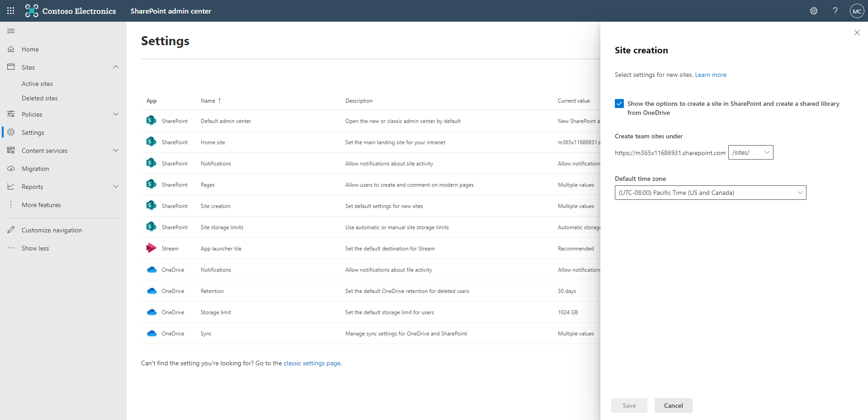Open Migration in navigation

point(35,169)
